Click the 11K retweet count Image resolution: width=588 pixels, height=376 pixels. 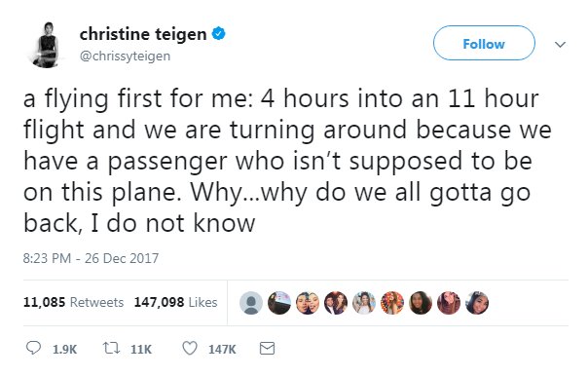point(141,350)
